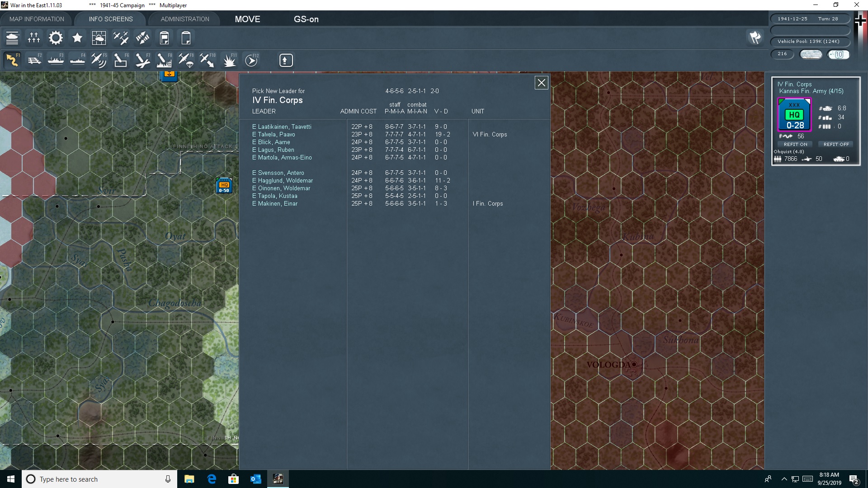Close the Pick New Leader dialog
Screen dimensions: 868x488
pos(541,83)
